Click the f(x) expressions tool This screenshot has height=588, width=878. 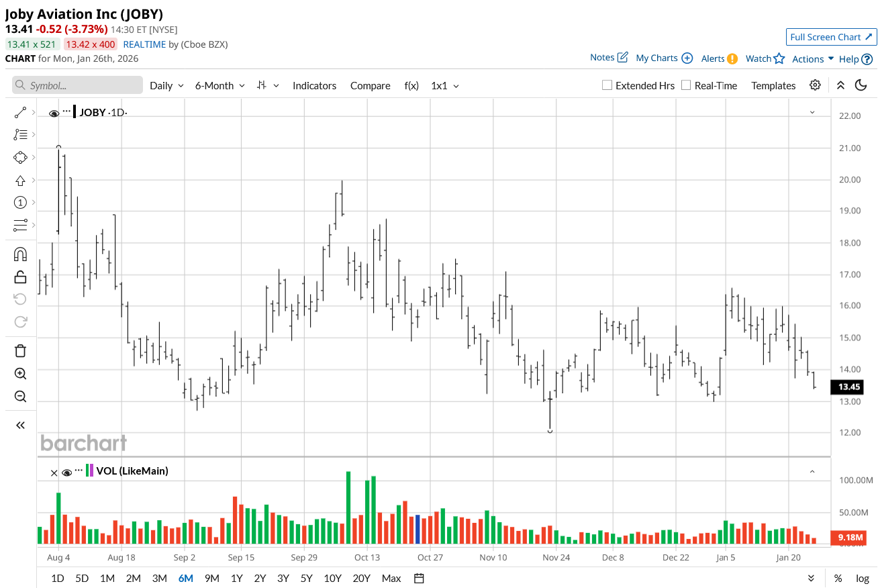click(411, 85)
